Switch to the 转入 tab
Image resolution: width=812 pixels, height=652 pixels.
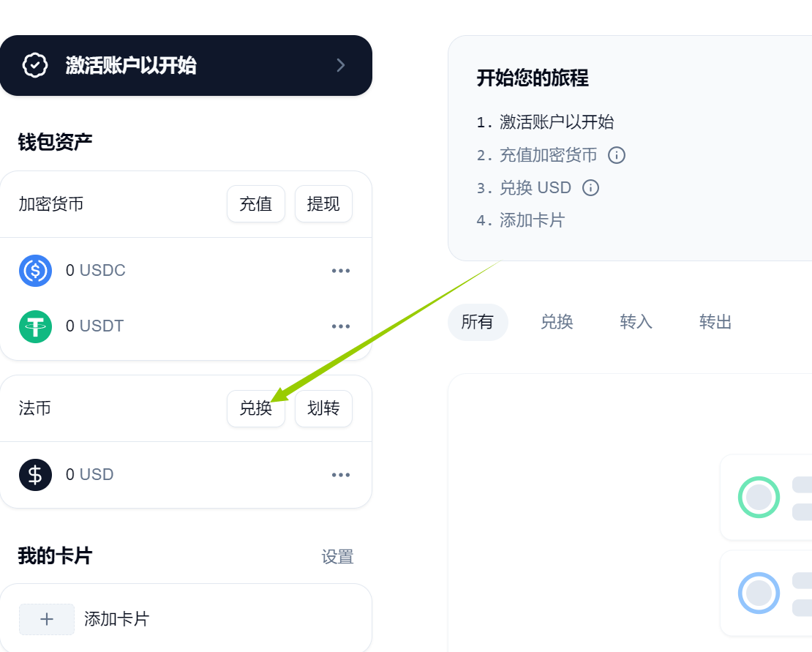pos(636,321)
